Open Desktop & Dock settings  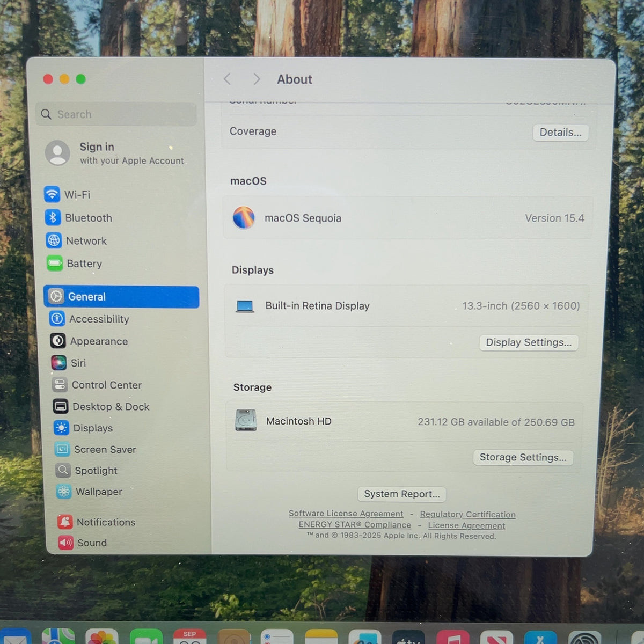[101, 406]
